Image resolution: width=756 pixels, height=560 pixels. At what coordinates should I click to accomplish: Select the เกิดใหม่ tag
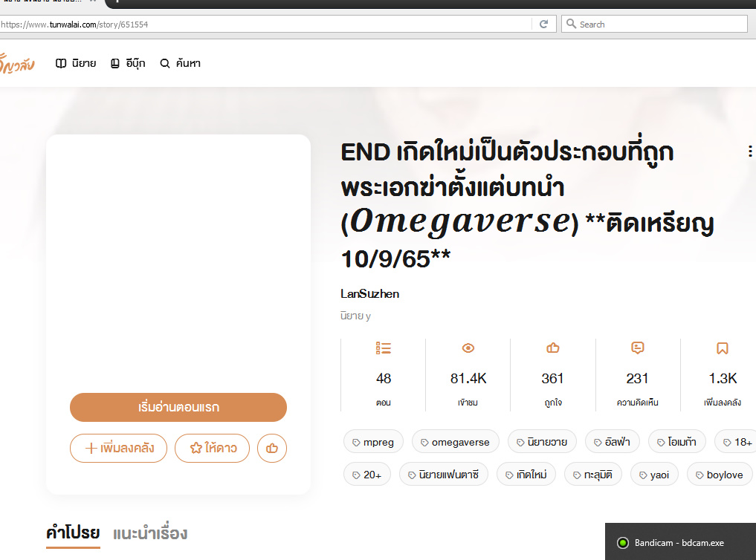tap(526, 475)
